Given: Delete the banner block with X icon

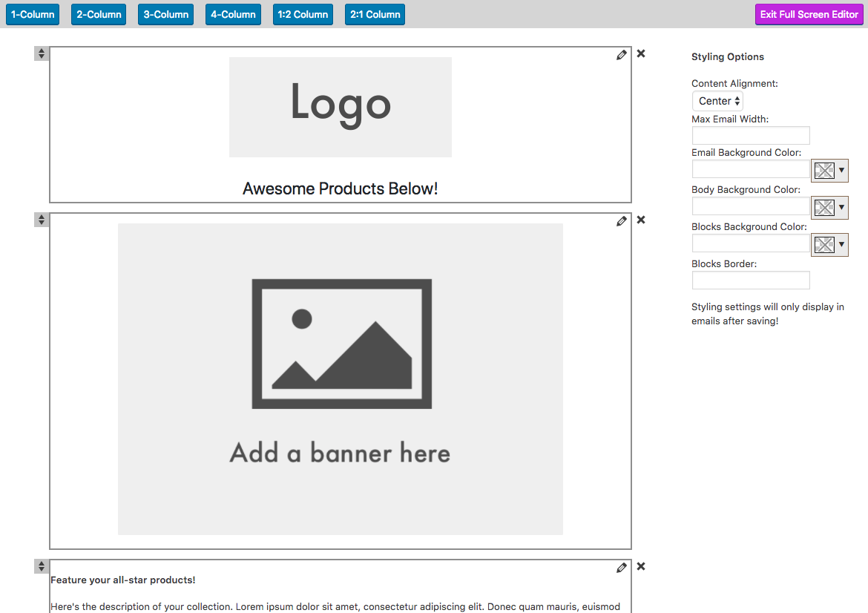Looking at the screenshot, I should 641,220.
